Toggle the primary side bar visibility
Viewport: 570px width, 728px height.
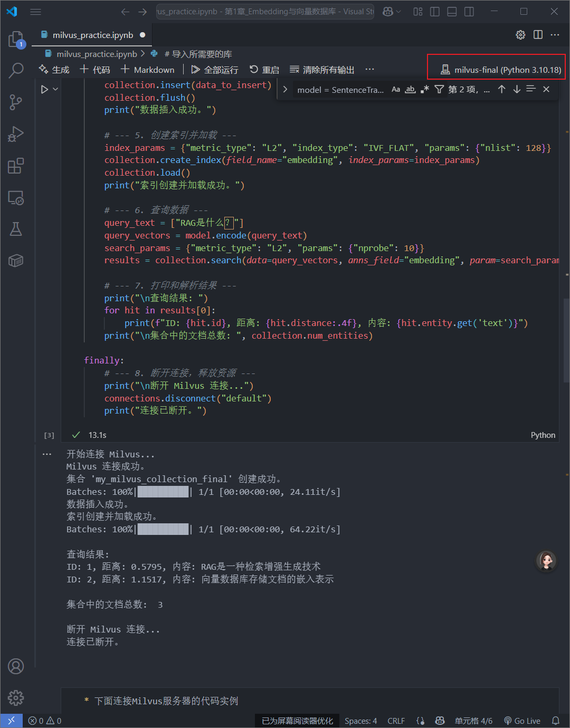coord(435,12)
